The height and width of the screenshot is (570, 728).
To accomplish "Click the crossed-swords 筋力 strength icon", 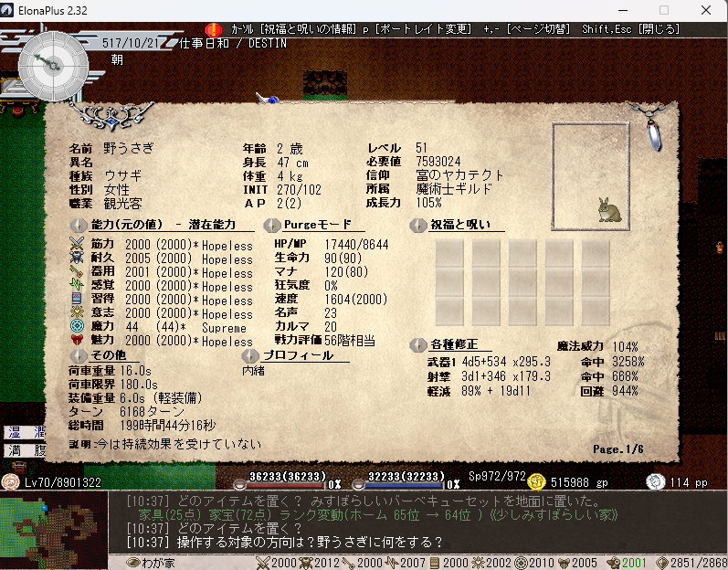I will coord(77,244).
